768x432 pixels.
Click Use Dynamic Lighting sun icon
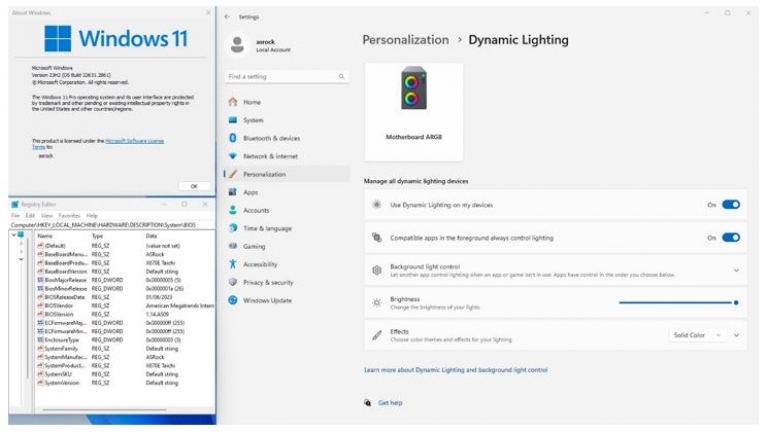(x=377, y=205)
